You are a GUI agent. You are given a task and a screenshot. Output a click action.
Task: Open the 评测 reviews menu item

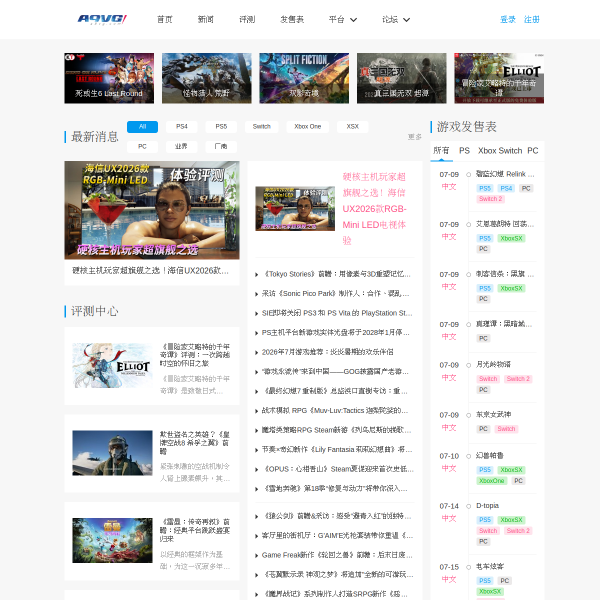247,20
